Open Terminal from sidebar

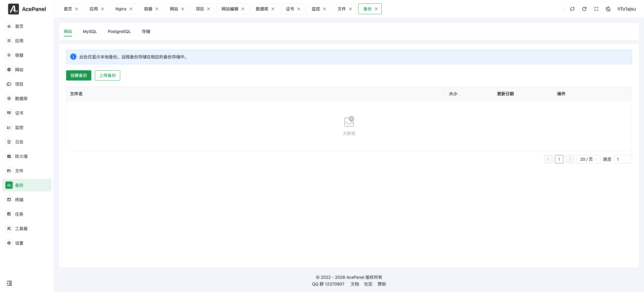point(19,200)
